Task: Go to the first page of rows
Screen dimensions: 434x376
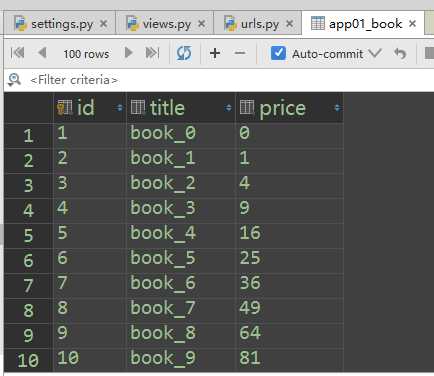Action: point(18,53)
